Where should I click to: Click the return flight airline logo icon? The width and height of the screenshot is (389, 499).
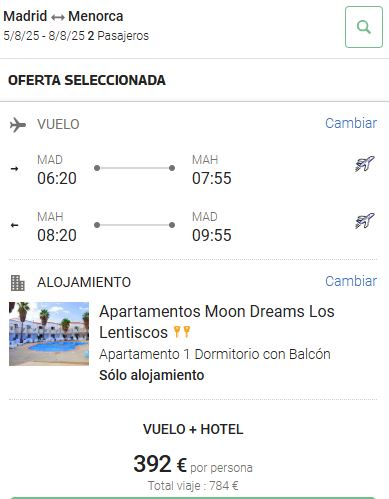(x=365, y=220)
